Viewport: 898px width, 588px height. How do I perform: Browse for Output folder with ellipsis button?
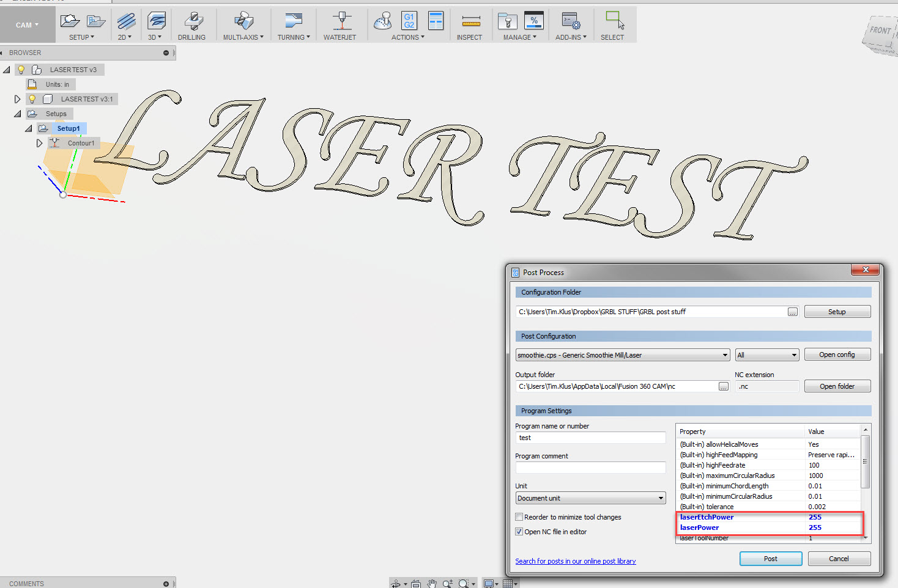724,386
